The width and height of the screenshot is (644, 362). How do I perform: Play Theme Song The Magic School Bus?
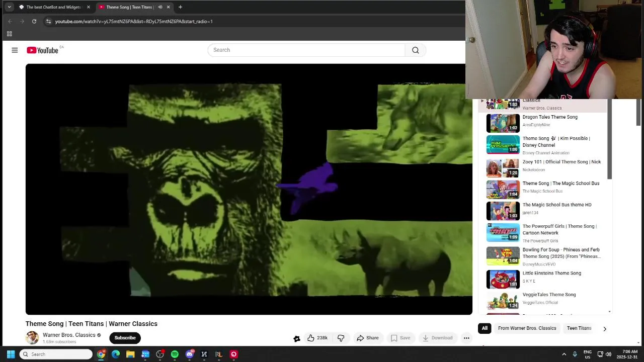pos(561,184)
